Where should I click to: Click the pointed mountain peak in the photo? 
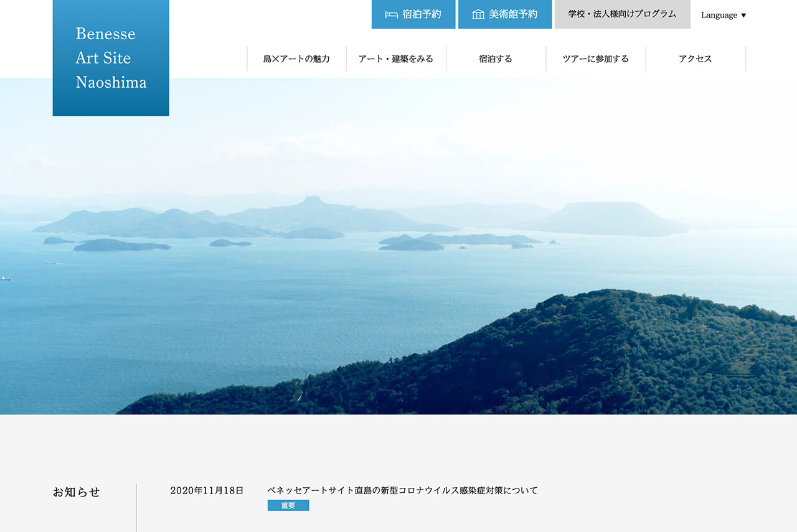[311, 201]
